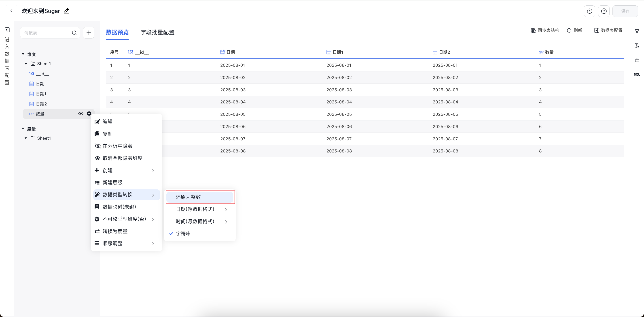The height and width of the screenshot is (317, 644).
Task: Choose 新建层级 from the menu
Action: [127, 182]
